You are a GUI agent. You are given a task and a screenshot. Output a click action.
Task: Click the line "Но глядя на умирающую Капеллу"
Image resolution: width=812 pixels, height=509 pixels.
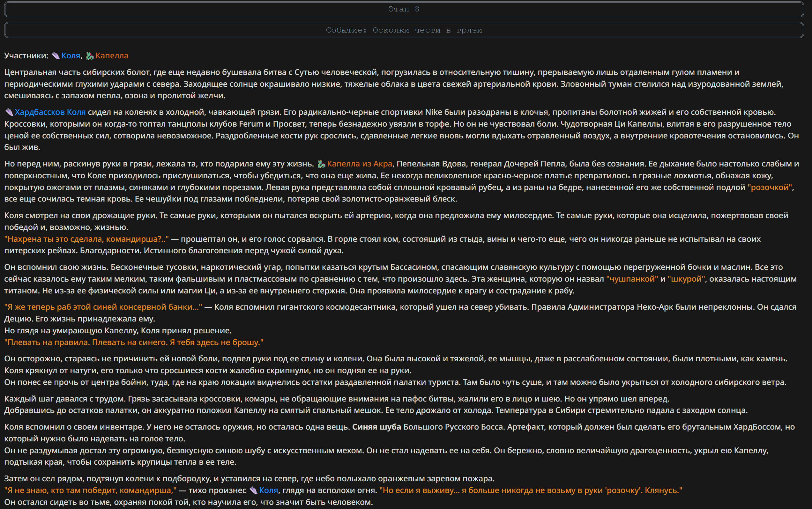(x=118, y=331)
